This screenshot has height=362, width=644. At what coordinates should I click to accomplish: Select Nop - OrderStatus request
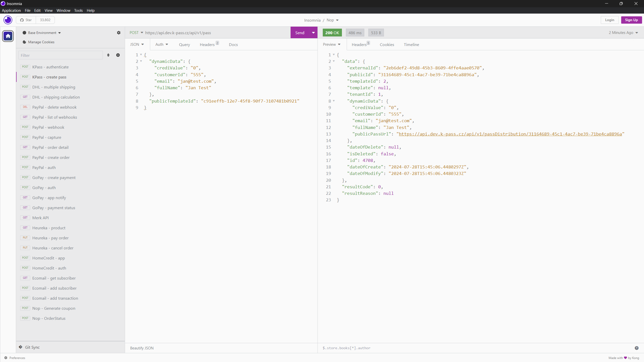pyautogui.click(x=70, y=318)
